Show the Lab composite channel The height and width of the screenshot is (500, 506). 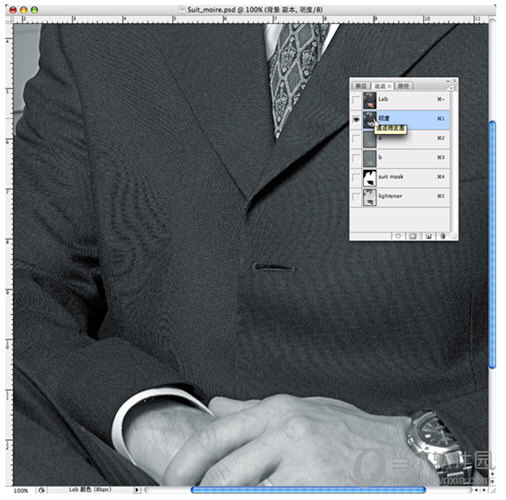tap(356, 100)
